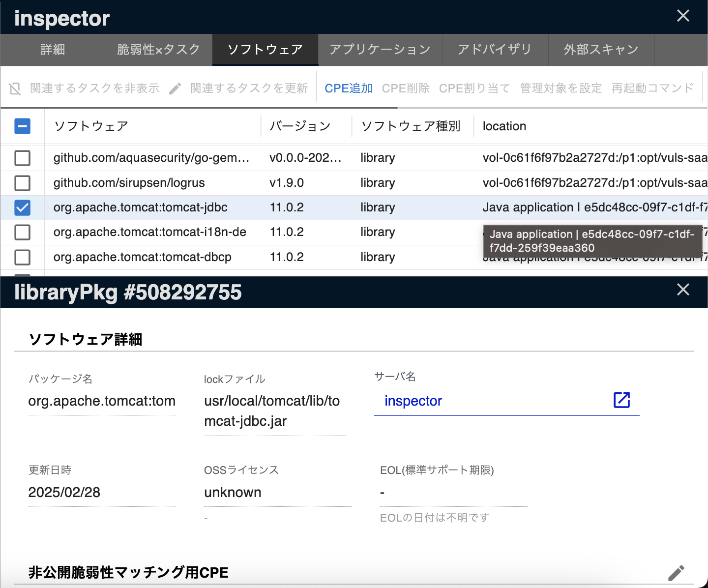This screenshot has width=708, height=588.
Task: Tick the tomcat-dbcp row checkbox
Action: tap(23, 257)
